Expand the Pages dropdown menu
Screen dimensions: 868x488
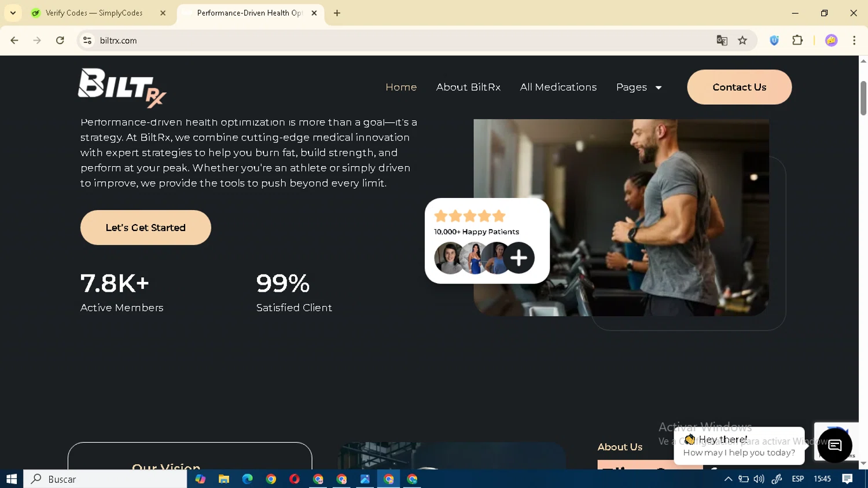639,87
